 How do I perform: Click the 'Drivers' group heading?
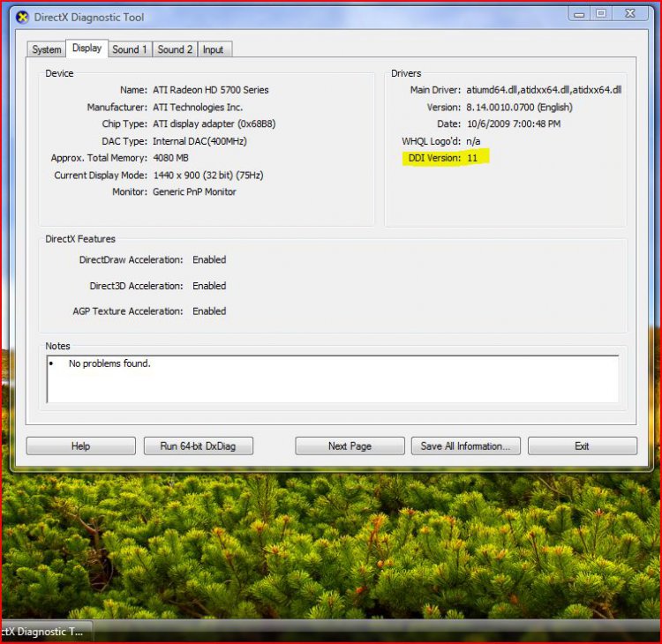(406, 73)
